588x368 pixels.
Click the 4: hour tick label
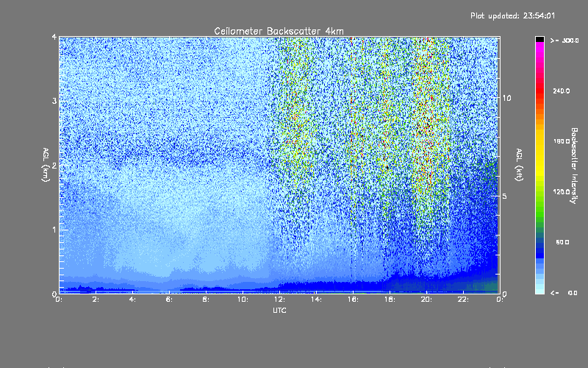pos(132,300)
